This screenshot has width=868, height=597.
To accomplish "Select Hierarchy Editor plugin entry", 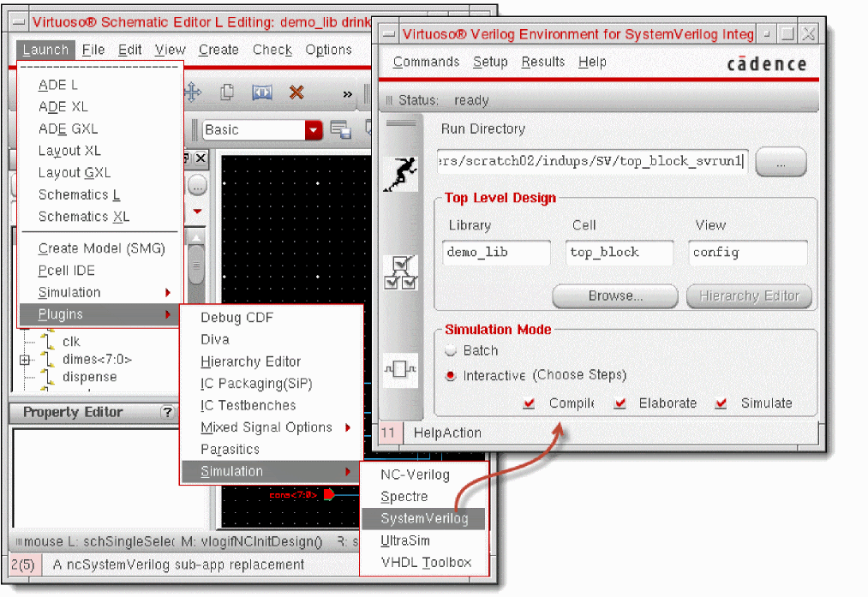I will (x=272, y=361).
